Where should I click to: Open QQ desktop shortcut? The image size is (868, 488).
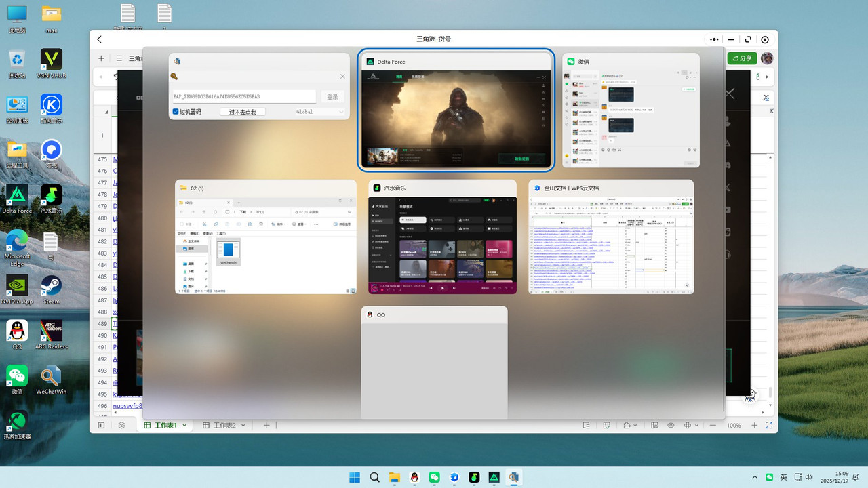17,335
